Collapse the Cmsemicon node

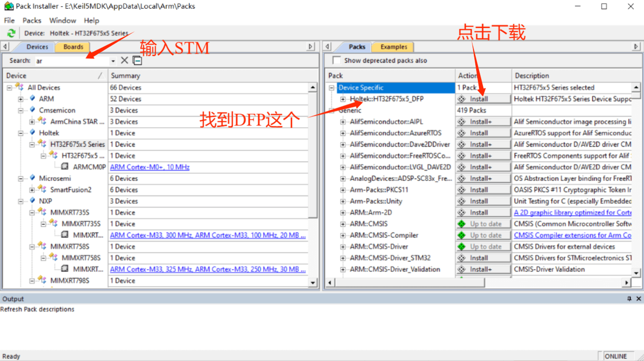[x=21, y=110]
